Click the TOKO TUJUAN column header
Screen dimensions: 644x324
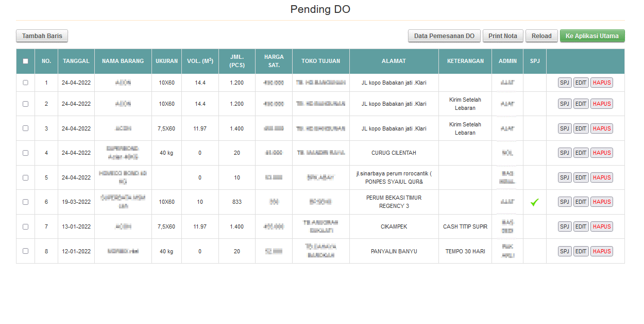tap(320, 61)
